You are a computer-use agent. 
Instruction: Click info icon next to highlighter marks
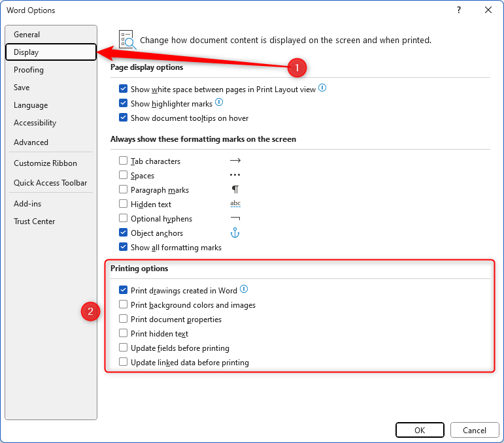click(219, 103)
